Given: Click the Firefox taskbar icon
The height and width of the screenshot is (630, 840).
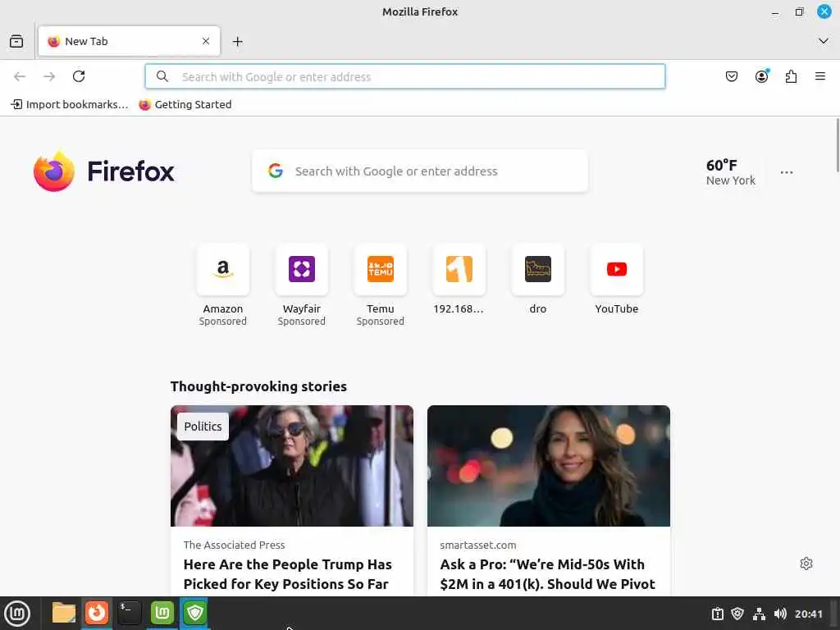Looking at the screenshot, I should click(x=97, y=613).
